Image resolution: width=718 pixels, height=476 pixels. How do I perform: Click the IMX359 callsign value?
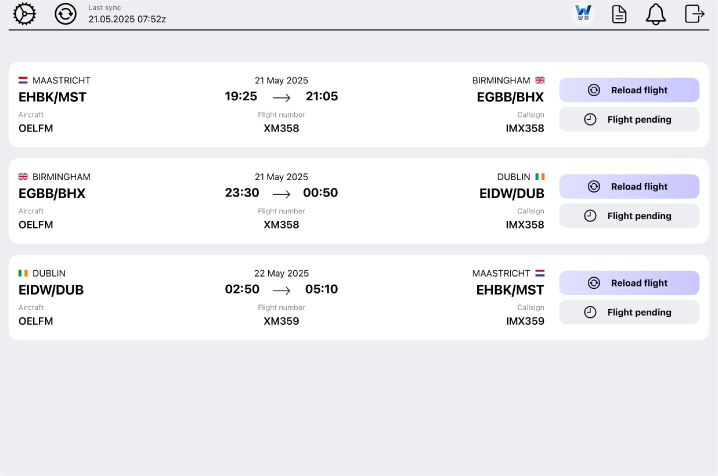pos(525,321)
